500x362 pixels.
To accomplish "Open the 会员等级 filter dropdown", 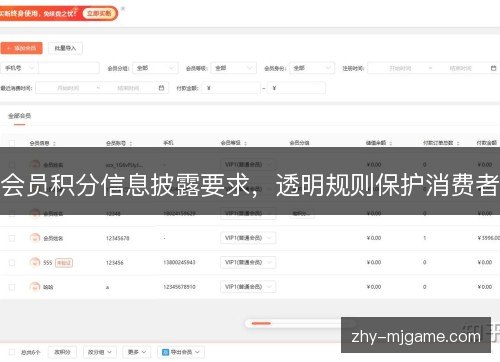I will click(233, 68).
